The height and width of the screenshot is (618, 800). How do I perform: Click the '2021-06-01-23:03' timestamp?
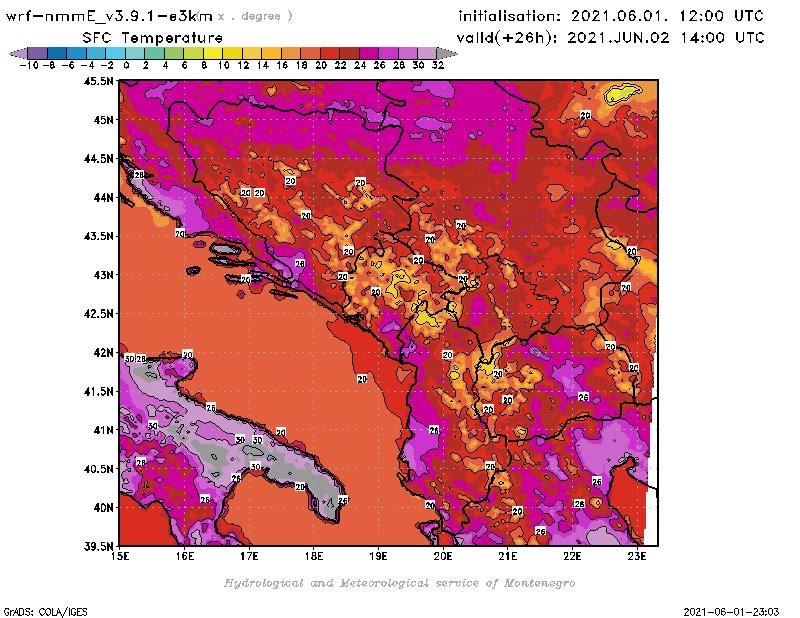[x=731, y=612]
